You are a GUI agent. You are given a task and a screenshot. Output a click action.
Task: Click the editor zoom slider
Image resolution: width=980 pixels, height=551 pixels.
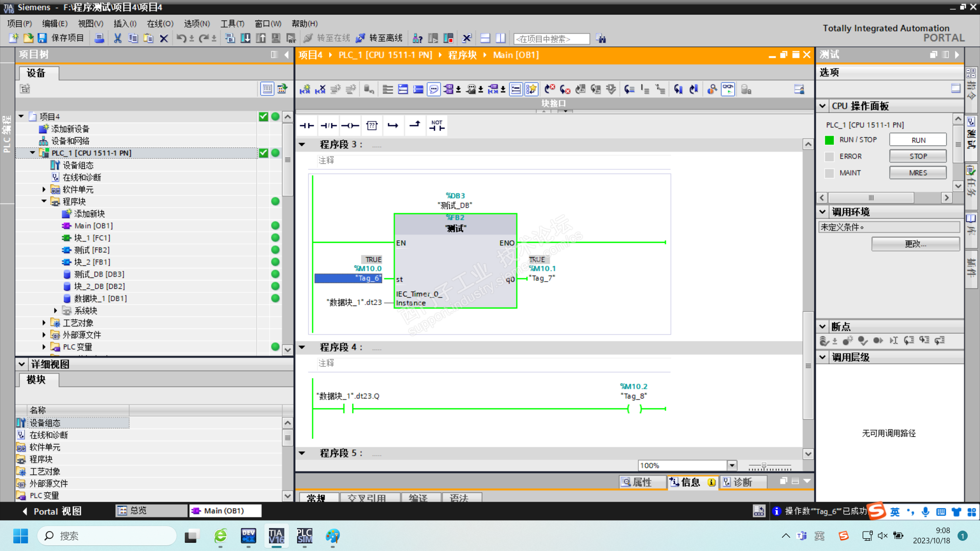coord(764,465)
